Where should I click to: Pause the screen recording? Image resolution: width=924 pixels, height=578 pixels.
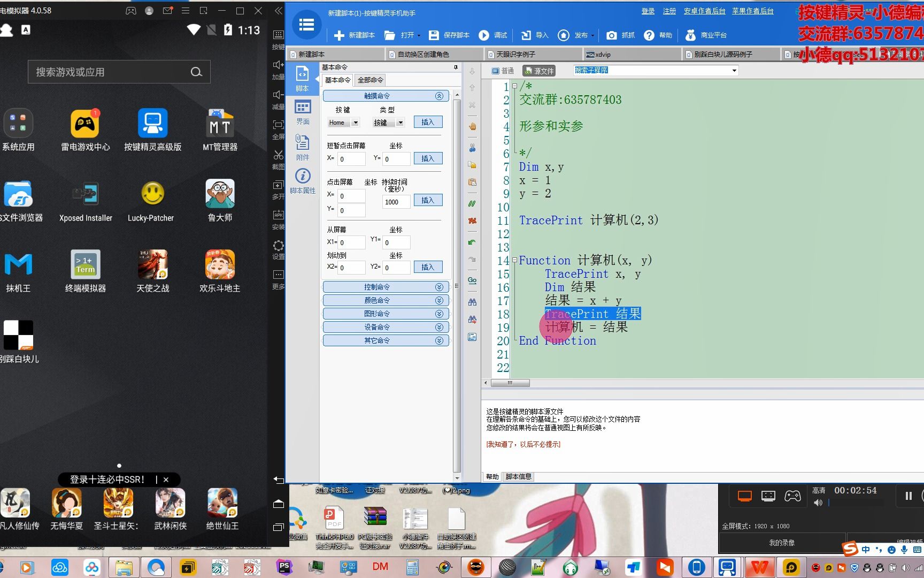coord(908,496)
